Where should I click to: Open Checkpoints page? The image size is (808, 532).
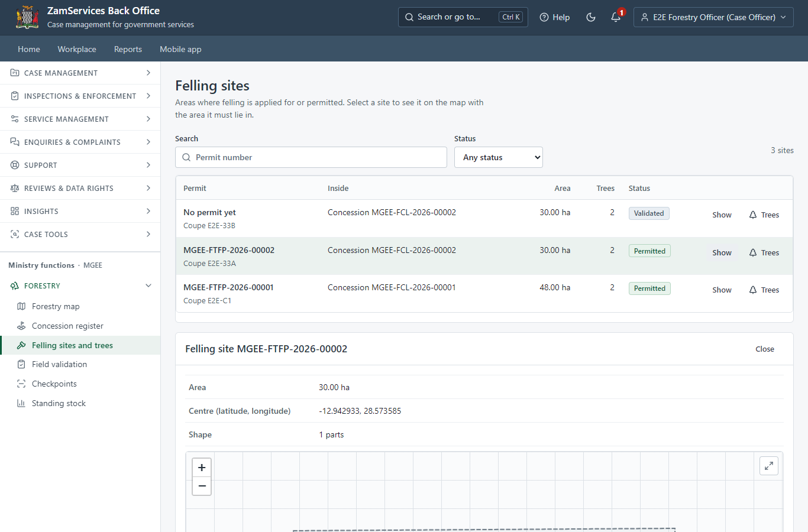click(80, 384)
